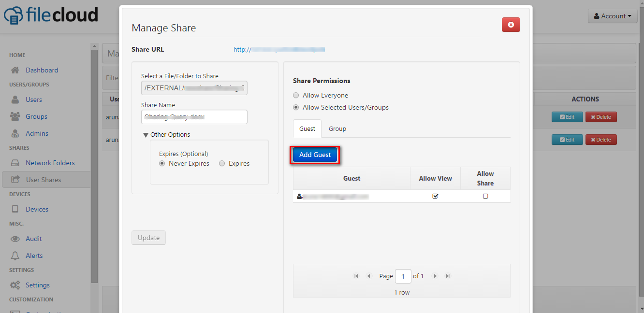Click the User Shares share icon
This screenshot has height=313, width=644.
coord(15,180)
